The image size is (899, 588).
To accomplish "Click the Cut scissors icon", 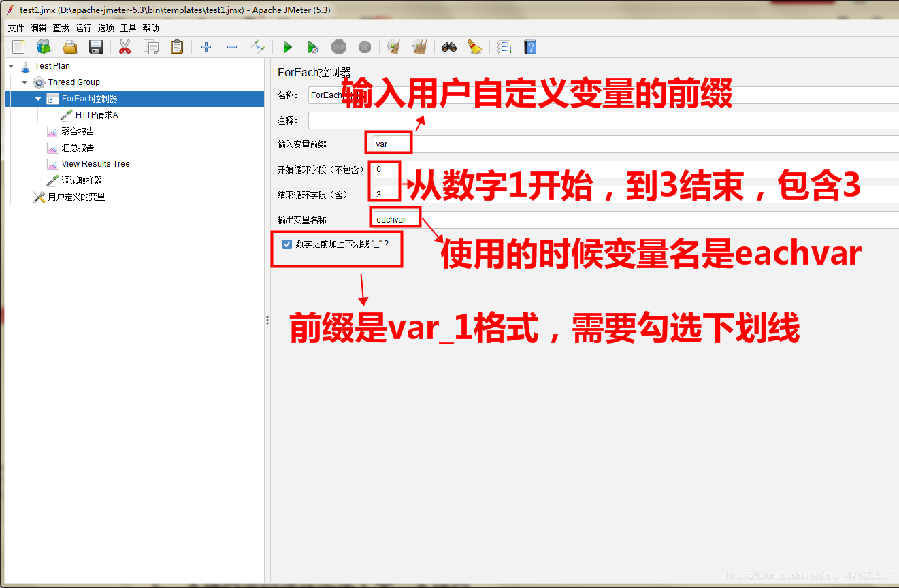I will 125,47.
